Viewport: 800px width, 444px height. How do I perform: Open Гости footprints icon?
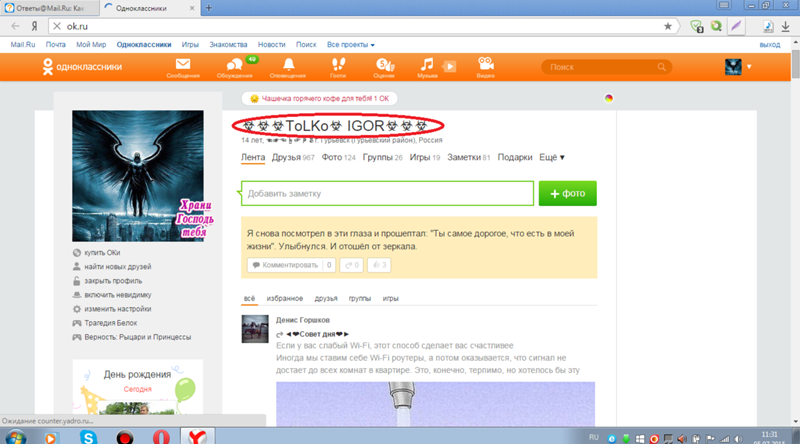tap(338, 67)
